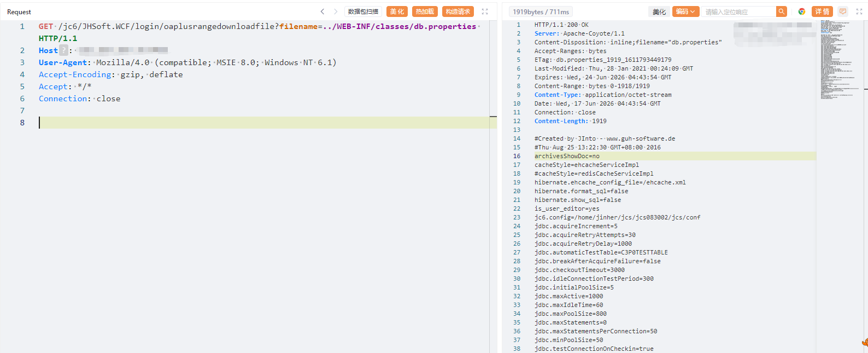The image size is (868, 353).
Task: Open the response in Chrome browser icon
Action: click(802, 11)
